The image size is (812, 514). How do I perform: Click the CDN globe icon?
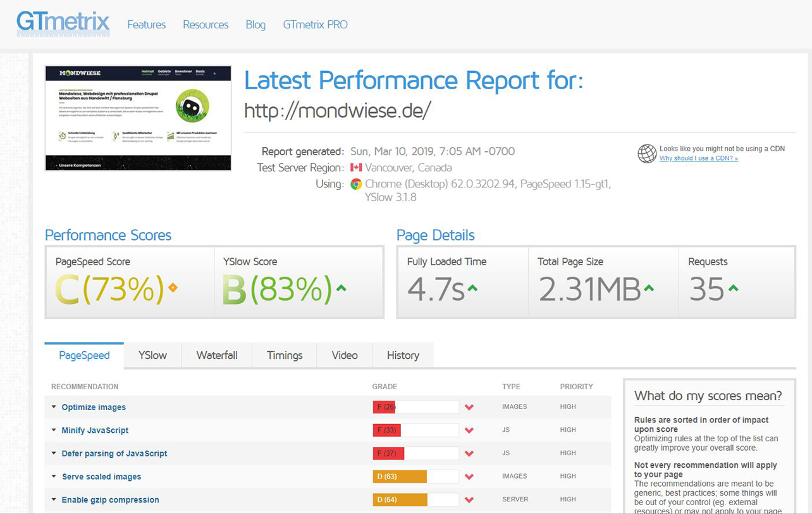click(646, 153)
